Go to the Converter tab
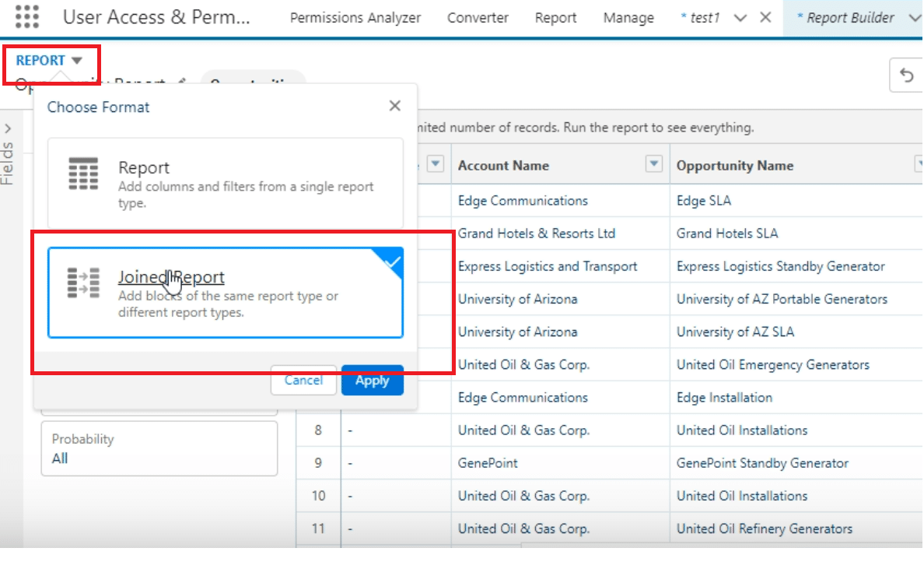 click(478, 18)
